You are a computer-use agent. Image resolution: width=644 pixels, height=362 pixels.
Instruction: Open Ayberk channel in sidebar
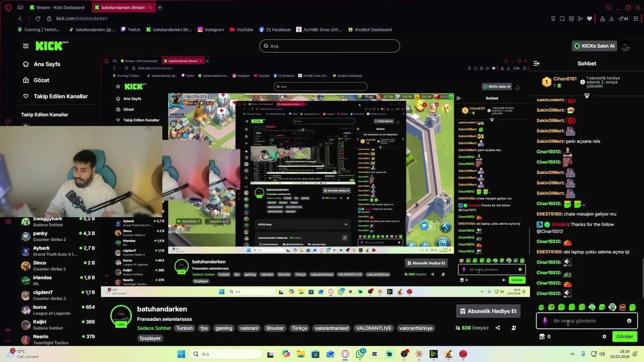point(58,251)
